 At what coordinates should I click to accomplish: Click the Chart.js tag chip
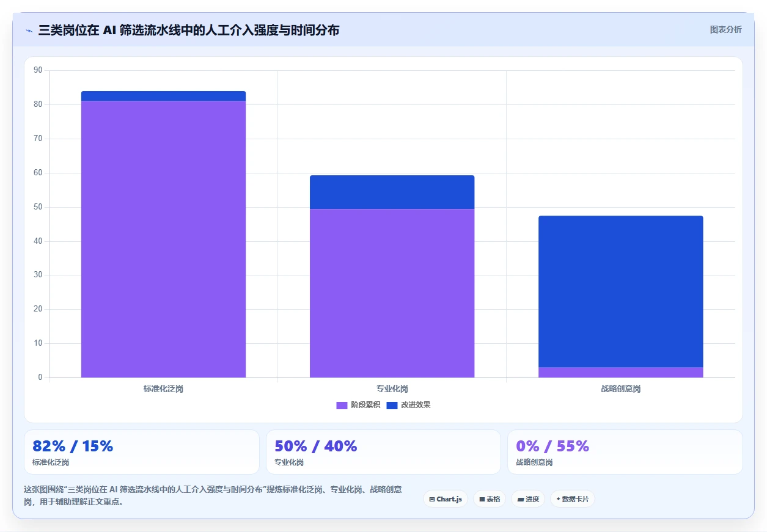tap(446, 499)
